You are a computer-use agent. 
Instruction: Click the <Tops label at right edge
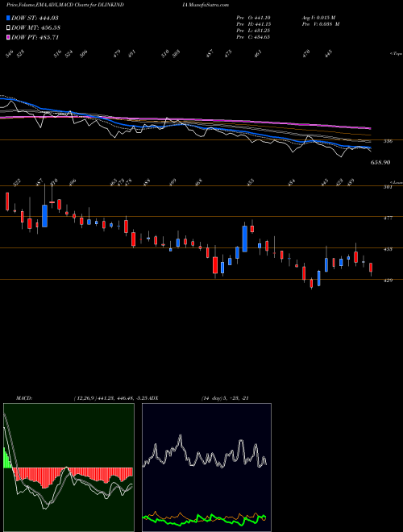tap(396, 54)
